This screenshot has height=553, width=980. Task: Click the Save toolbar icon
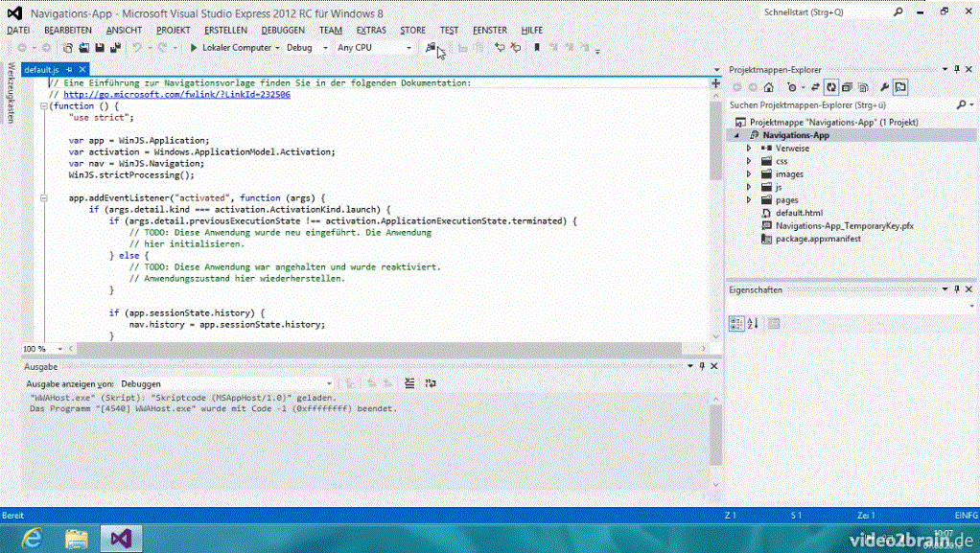click(x=100, y=48)
